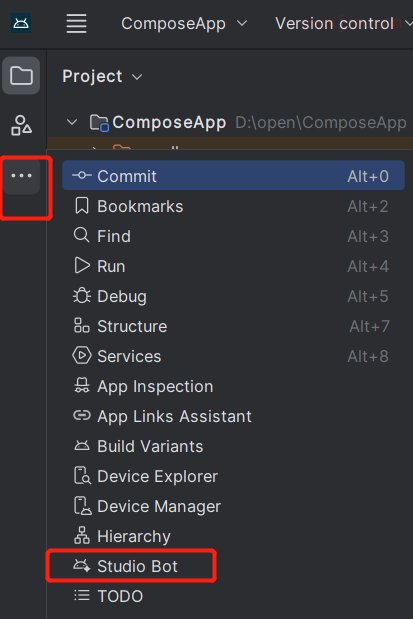Open the hamburger main menu
413x619 pixels.
[x=76, y=23]
